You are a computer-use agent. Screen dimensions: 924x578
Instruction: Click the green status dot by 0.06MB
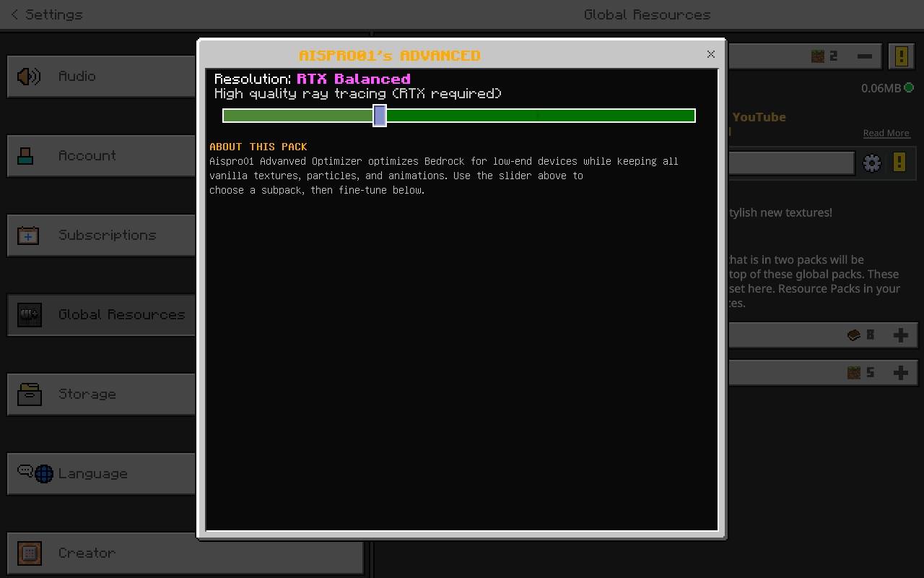point(909,87)
